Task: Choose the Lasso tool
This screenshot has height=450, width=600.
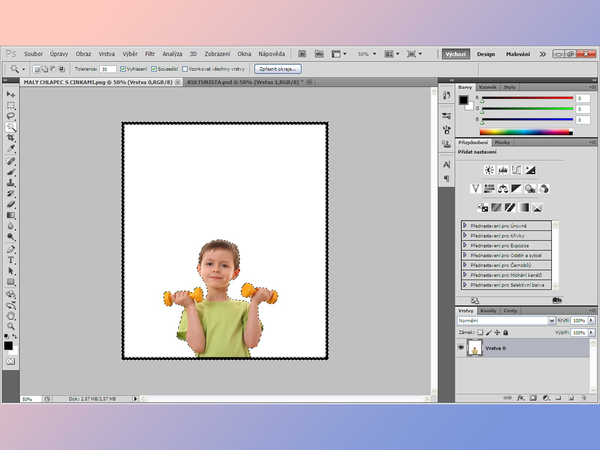Action: [x=11, y=116]
